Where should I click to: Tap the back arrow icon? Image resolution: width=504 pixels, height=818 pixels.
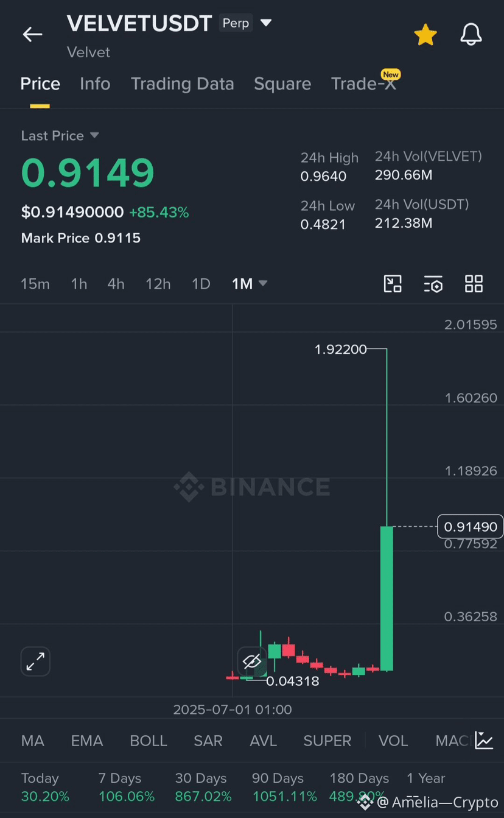point(32,35)
